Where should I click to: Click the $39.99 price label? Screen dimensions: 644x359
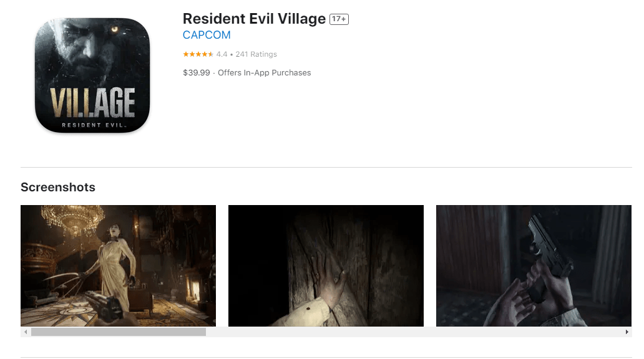tap(197, 73)
